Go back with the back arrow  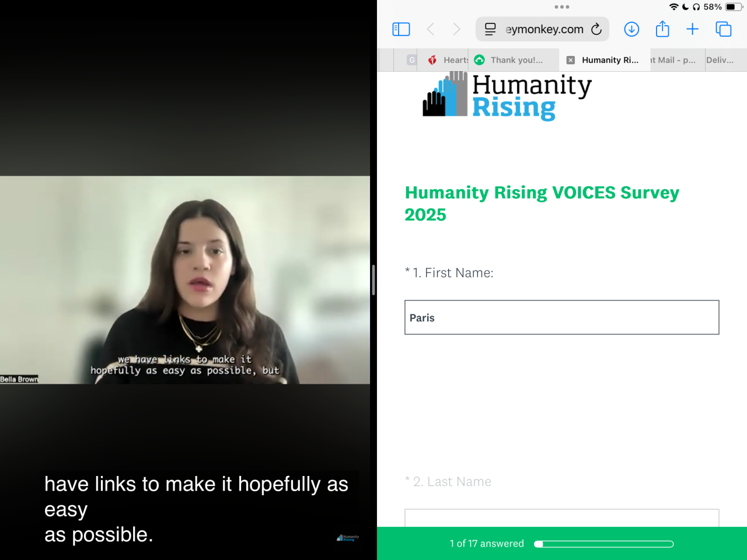pyautogui.click(x=431, y=29)
